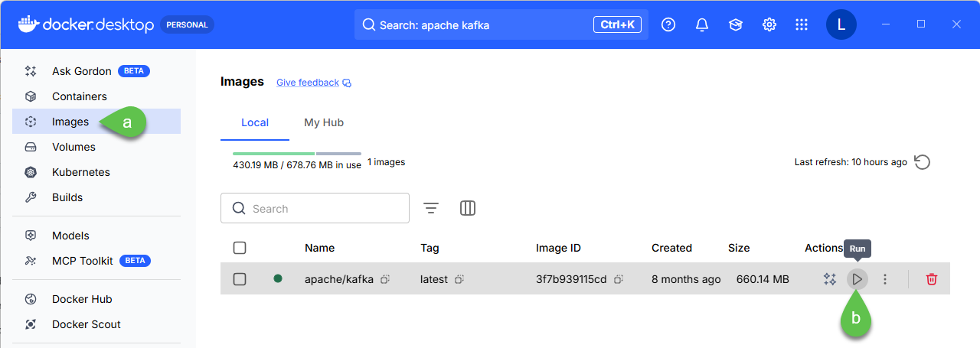Open the column display options
980x348 pixels.
468,208
